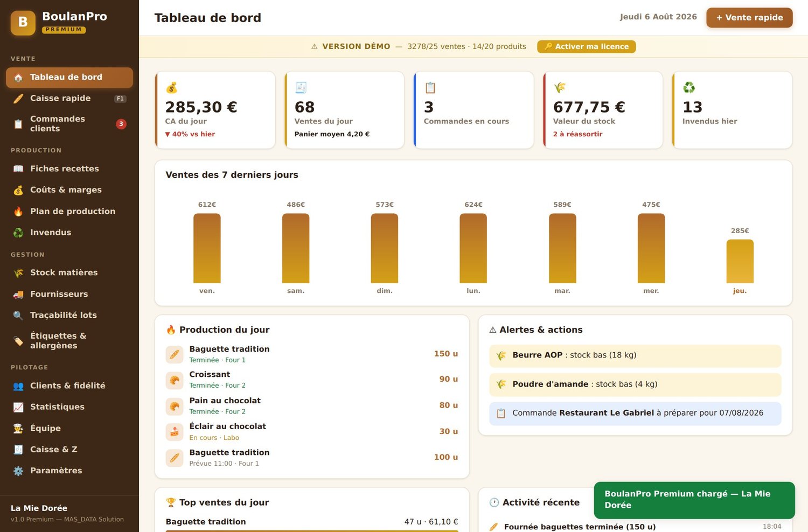Select Clients & fidélité in sidebar
The width and height of the screenshot is (808, 532).
click(69, 386)
